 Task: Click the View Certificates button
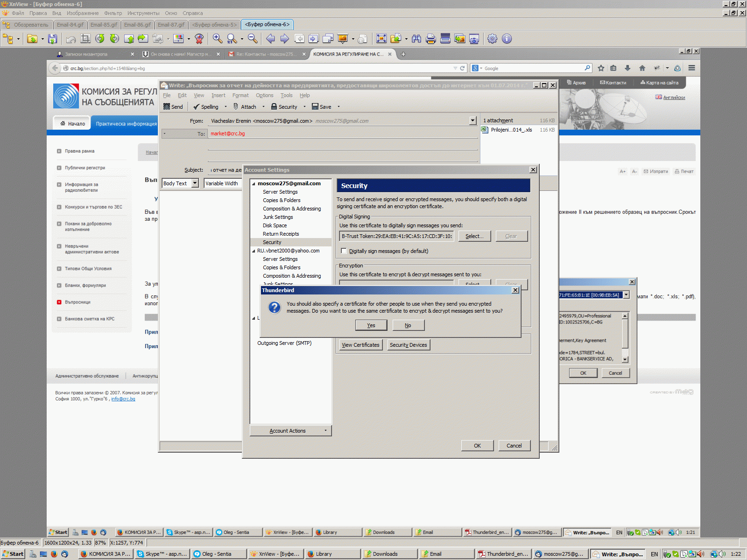pyautogui.click(x=360, y=345)
